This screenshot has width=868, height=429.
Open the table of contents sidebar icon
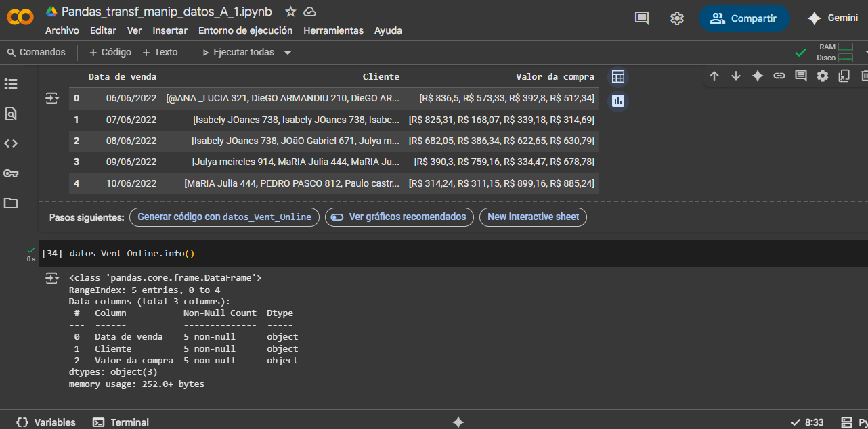tap(11, 84)
